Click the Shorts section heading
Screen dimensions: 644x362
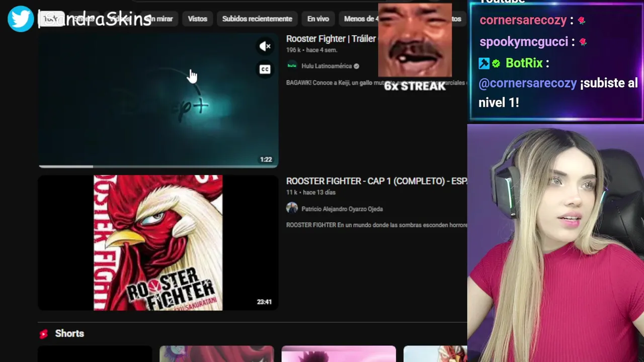(x=69, y=333)
